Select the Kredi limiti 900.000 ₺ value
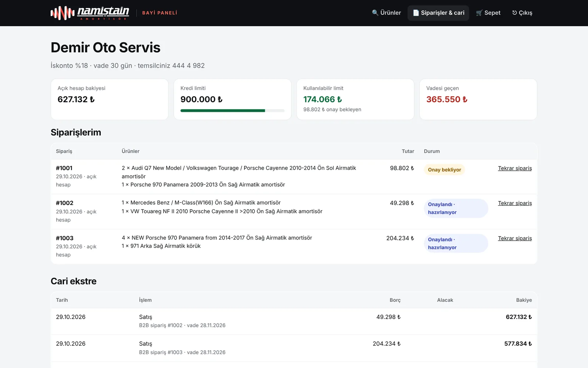The width and height of the screenshot is (588, 368). pyautogui.click(x=201, y=99)
